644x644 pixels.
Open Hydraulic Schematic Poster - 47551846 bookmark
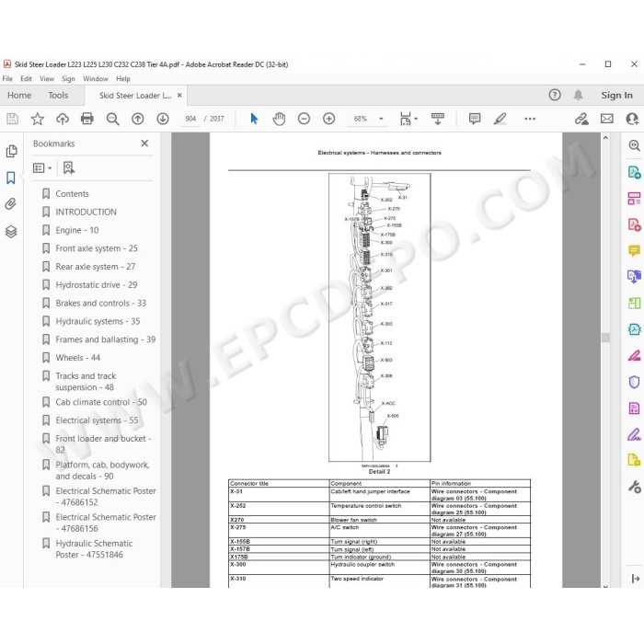(x=94, y=549)
